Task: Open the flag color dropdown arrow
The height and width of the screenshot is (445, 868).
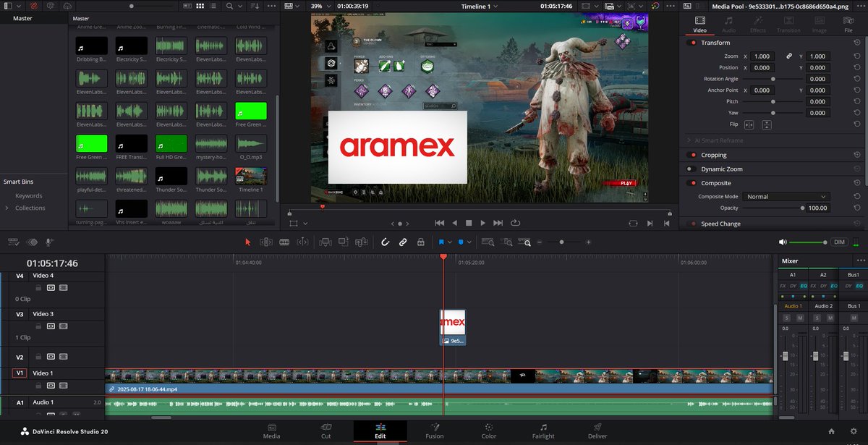Action: coord(449,242)
